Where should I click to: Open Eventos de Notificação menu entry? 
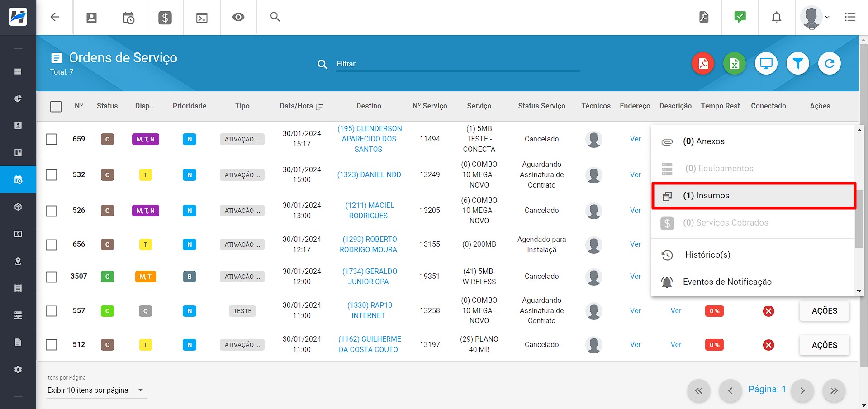(753, 282)
